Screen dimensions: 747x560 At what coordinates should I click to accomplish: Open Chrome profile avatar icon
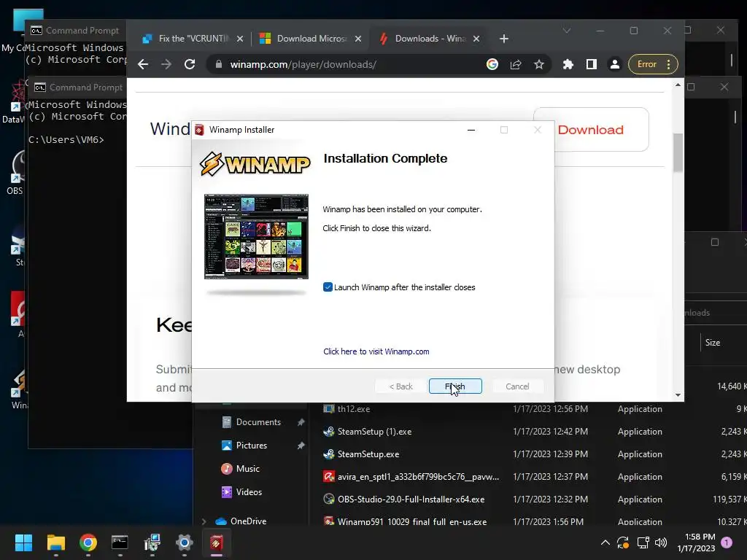(x=614, y=64)
